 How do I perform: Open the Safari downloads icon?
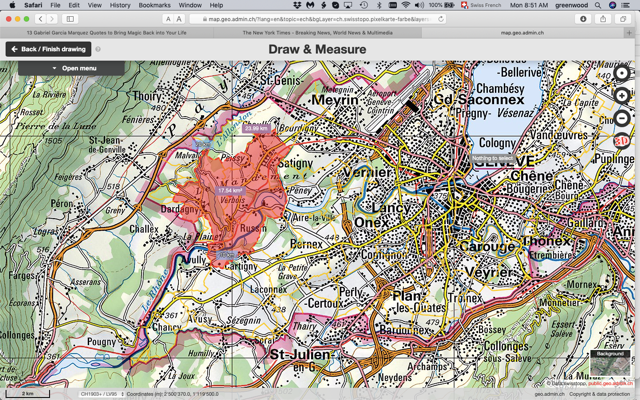[584, 19]
